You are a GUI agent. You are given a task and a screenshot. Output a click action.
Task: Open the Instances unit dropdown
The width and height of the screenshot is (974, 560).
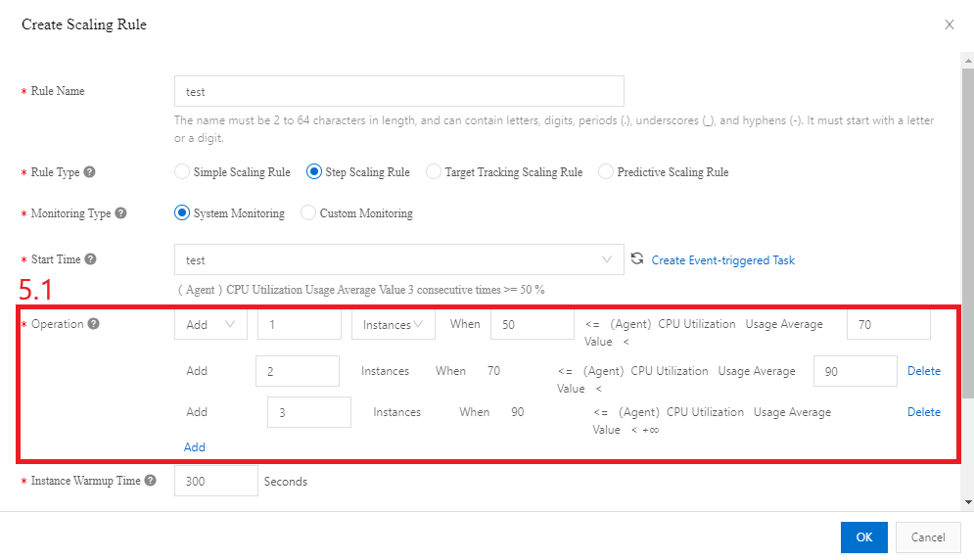[x=394, y=325]
